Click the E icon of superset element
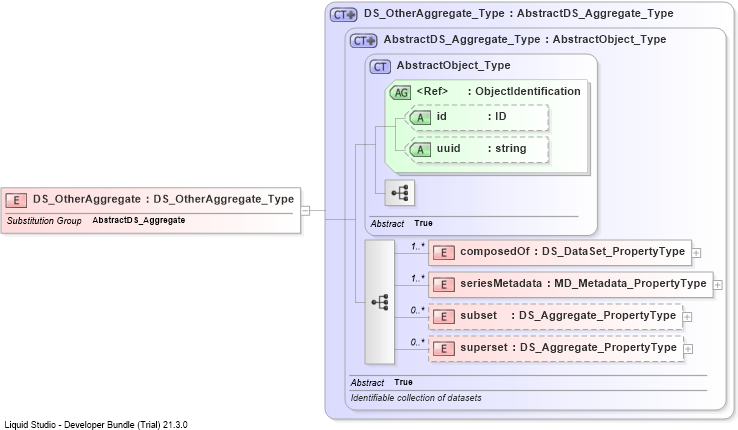The height and width of the screenshot is (430, 738). pyautogui.click(x=443, y=349)
